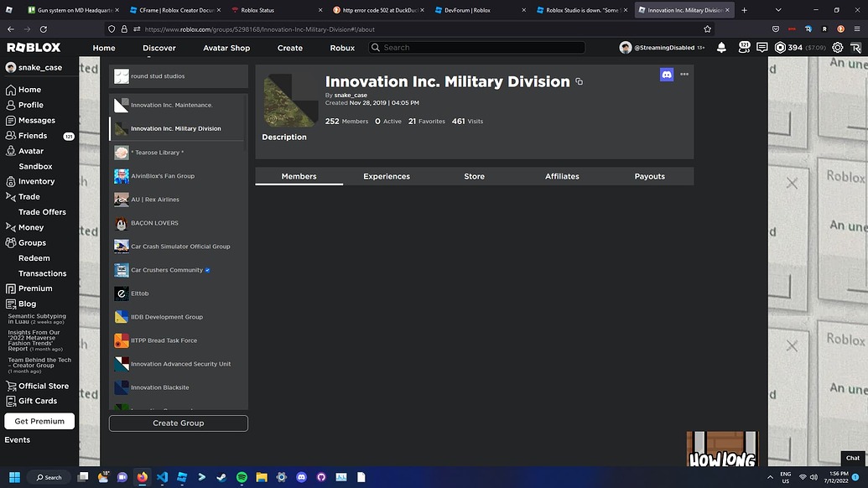Click the Get Premium button
Viewport: 868px width, 488px height.
(x=39, y=420)
